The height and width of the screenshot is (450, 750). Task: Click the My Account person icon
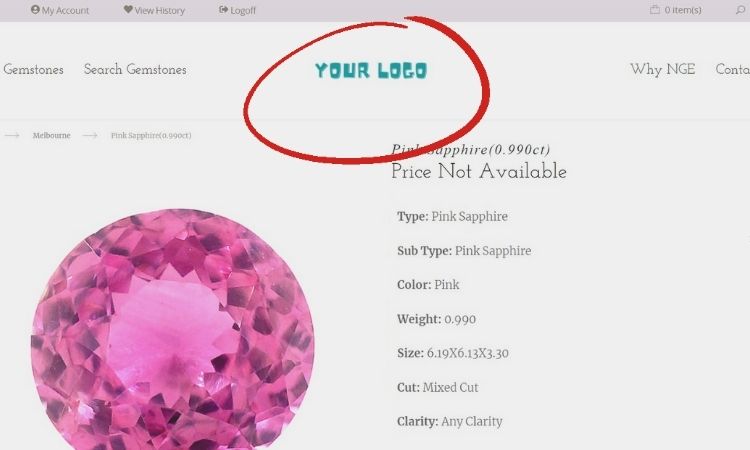click(x=35, y=10)
